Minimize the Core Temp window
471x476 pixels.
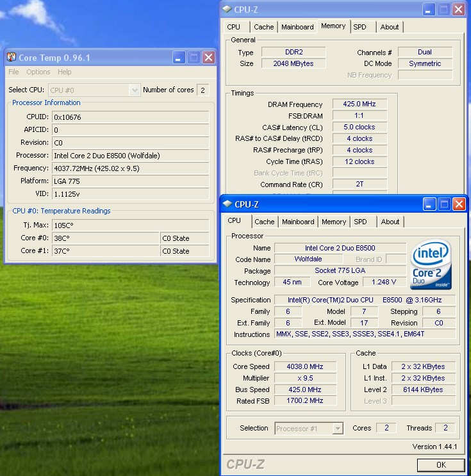tap(179, 58)
